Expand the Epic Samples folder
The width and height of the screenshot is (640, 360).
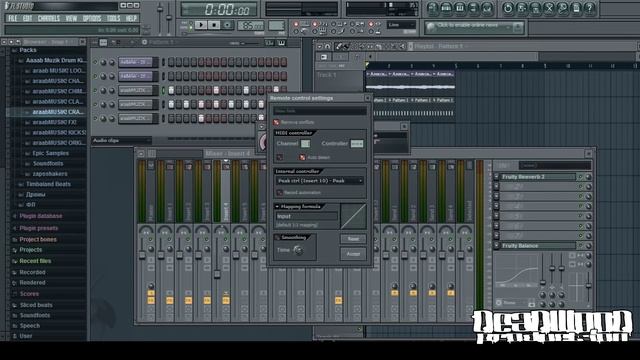click(x=50, y=153)
